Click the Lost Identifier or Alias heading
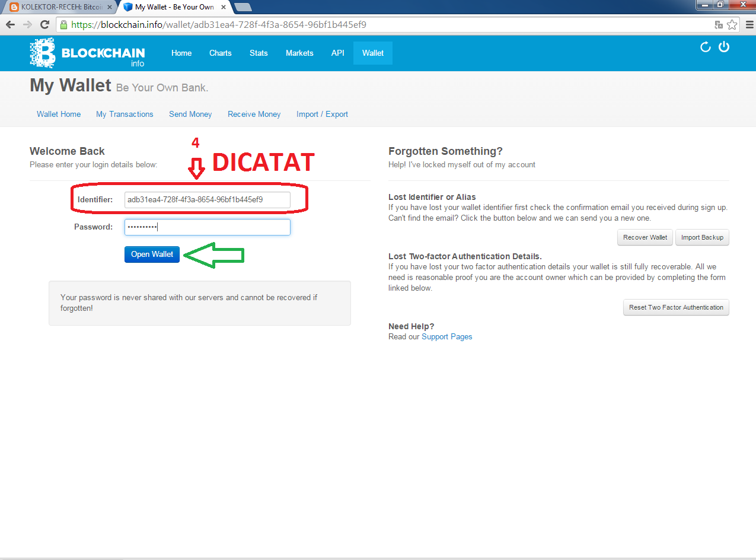The image size is (756, 560). click(432, 197)
